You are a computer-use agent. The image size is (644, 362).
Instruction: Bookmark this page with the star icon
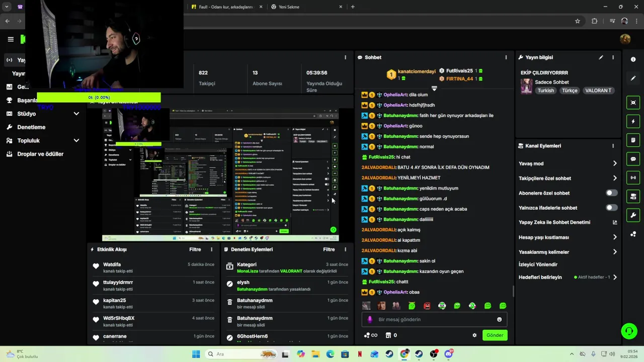pos(578,21)
